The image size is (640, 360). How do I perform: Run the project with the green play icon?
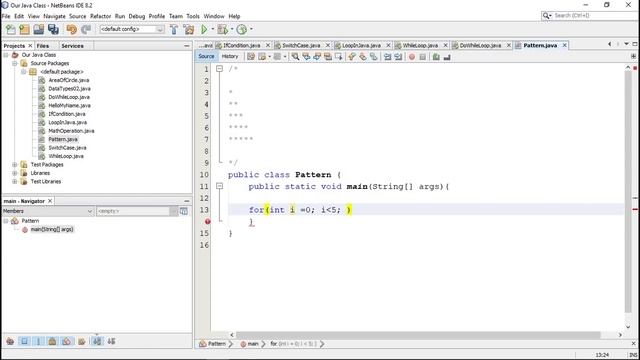click(x=204, y=29)
